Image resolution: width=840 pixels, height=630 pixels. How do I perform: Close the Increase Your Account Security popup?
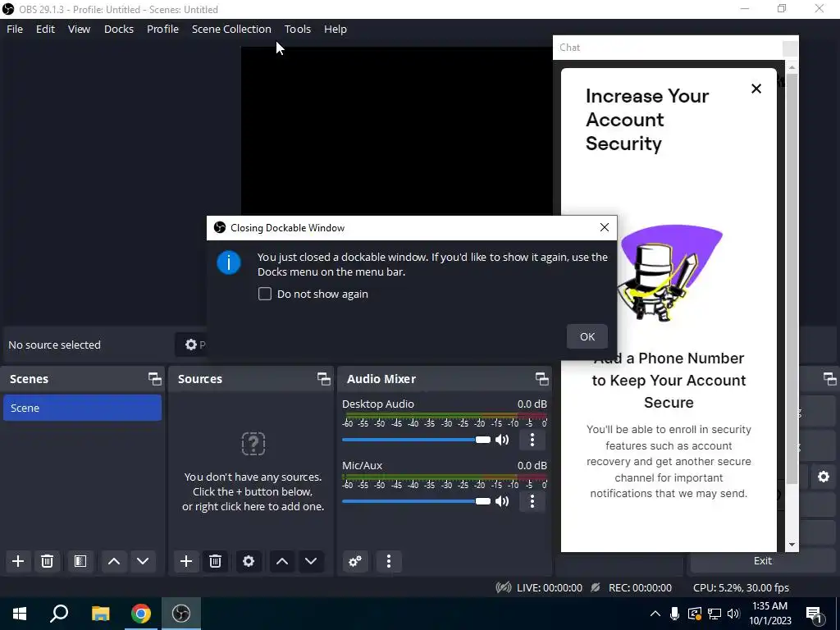(x=756, y=89)
